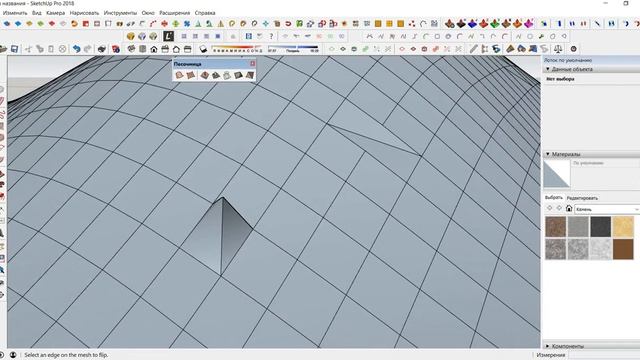Open the Изменить menu

click(x=15, y=13)
